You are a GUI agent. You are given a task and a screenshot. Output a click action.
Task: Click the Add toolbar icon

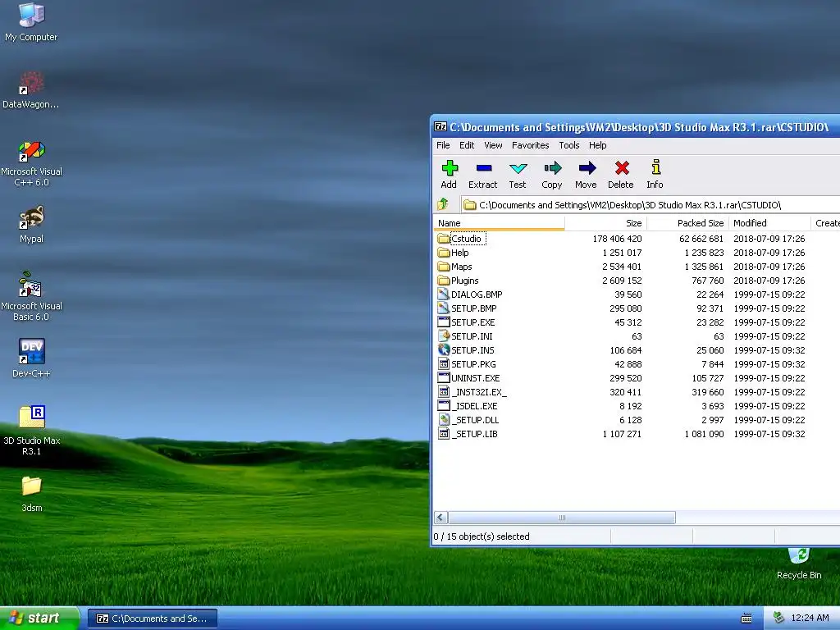coord(449,175)
